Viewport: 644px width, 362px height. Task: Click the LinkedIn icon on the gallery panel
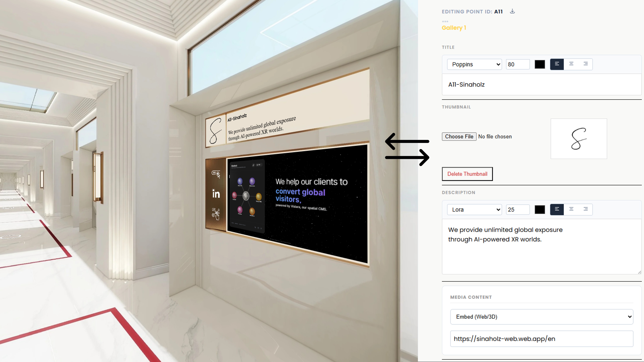point(216,194)
